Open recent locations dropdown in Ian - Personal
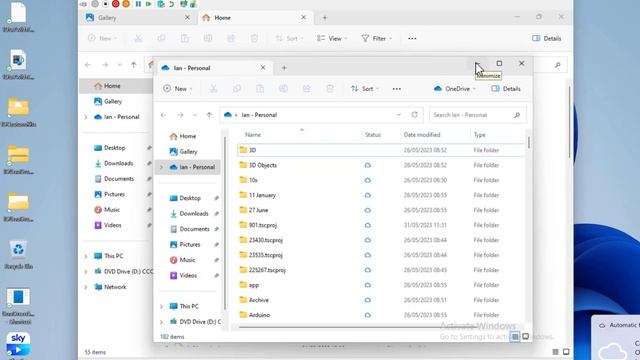Image resolution: width=640 pixels, height=360 pixels. click(195, 115)
